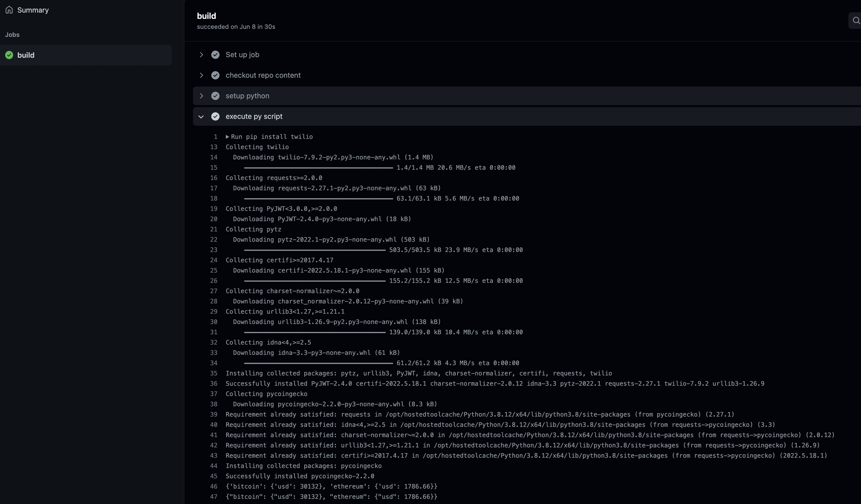Click 'Collecting charset-normalizer~=2.0.0' log text
This screenshot has width=861, height=504.
tap(292, 291)
